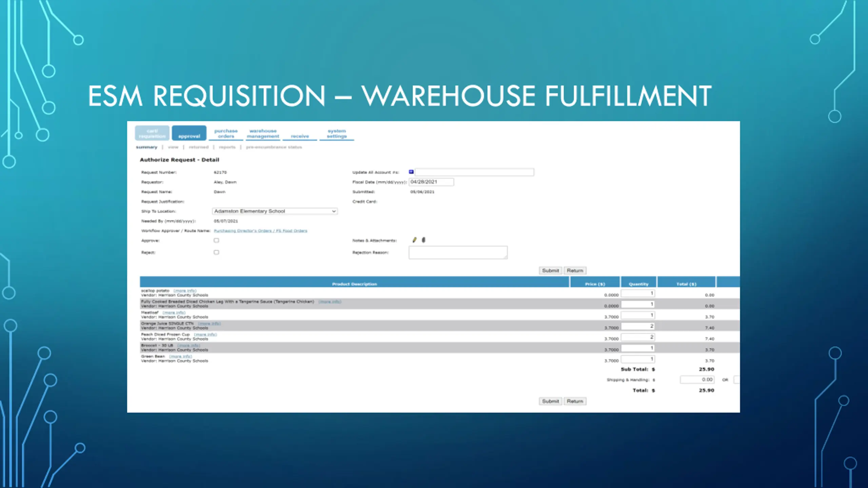Open the reports sub-menu item
Viewport: 868px width, 488px height.
coord(227,147)
